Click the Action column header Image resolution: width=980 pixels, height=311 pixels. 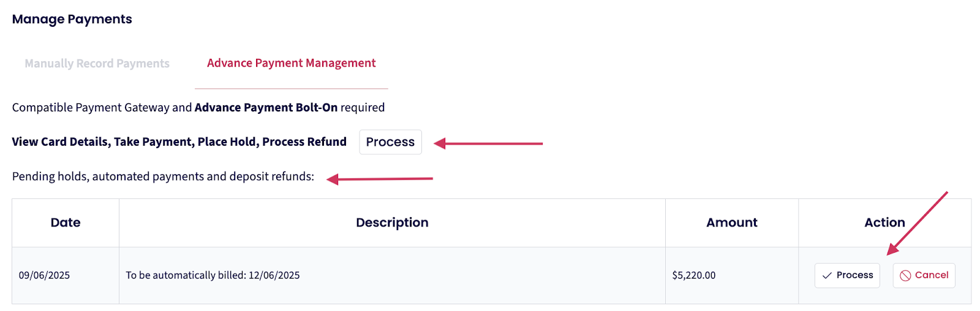click(884, 223)
